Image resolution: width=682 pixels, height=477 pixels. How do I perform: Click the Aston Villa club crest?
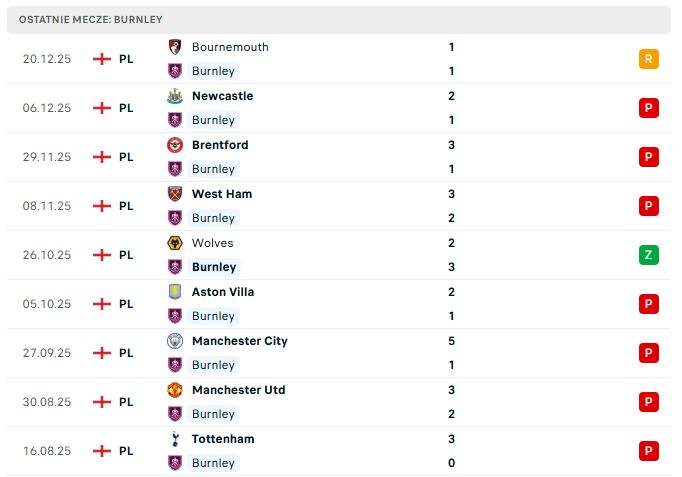point(175,292)
